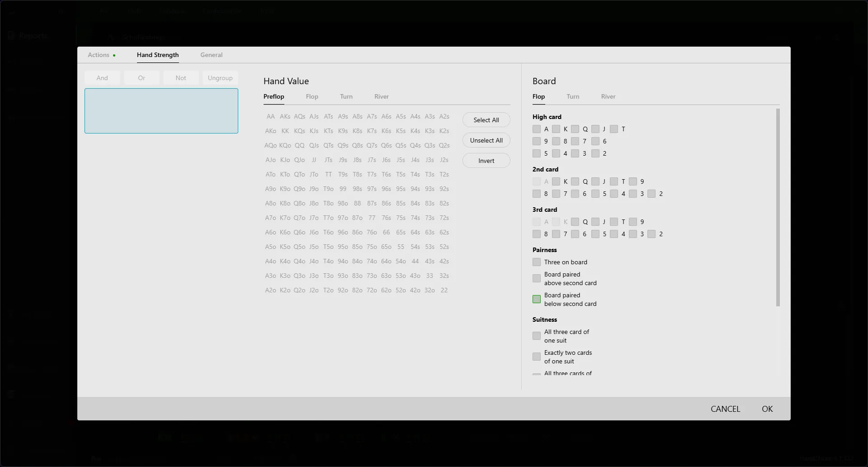Tick the A checkbox under High card
Viewport: 868px width, 467px height.
click(x=537, y=129)
